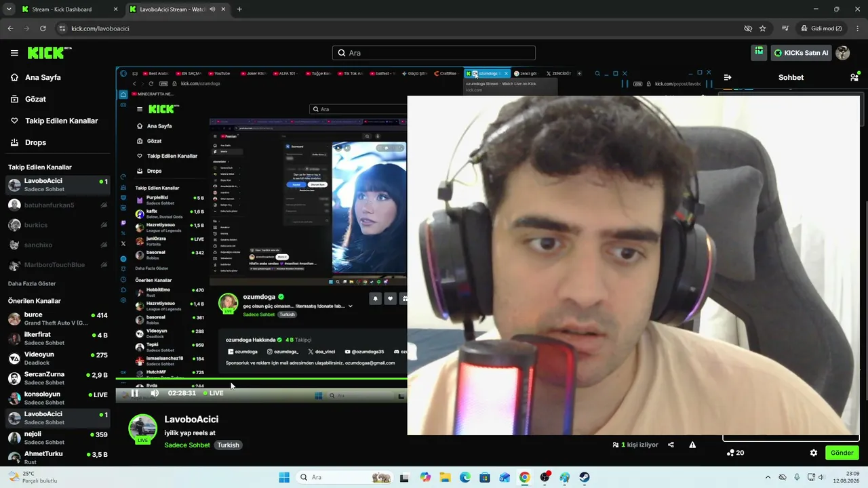
Task: Open AhmetTurku recommended channel
Action: [x=58, y=457]
